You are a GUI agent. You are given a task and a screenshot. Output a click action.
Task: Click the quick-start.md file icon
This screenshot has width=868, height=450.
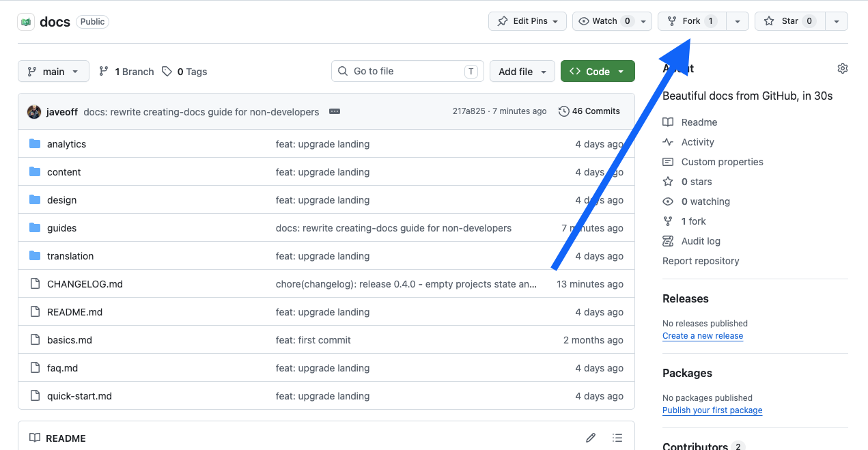tap(35, 395)
